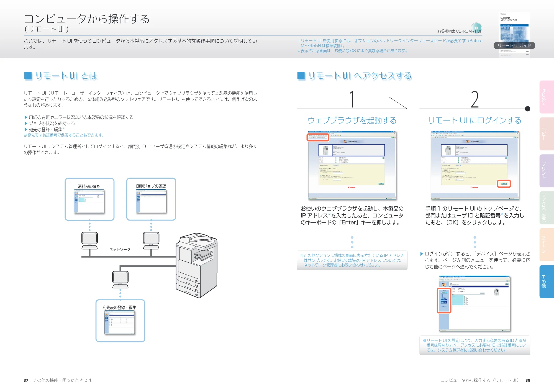554x392 pixels.
Task: Click the blue square beside リモート UI へアクセスする
Action: tap(301, 76)
